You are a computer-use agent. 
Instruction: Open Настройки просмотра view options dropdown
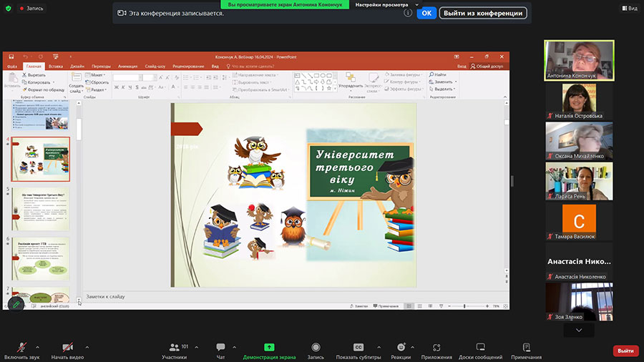click(x=386, y=4)
